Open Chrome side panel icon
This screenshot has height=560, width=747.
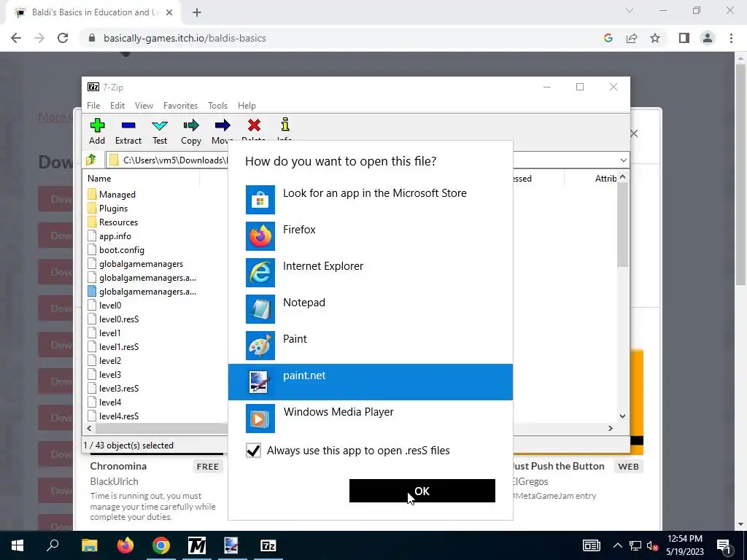pyautogui.click(x=684, y=38)
